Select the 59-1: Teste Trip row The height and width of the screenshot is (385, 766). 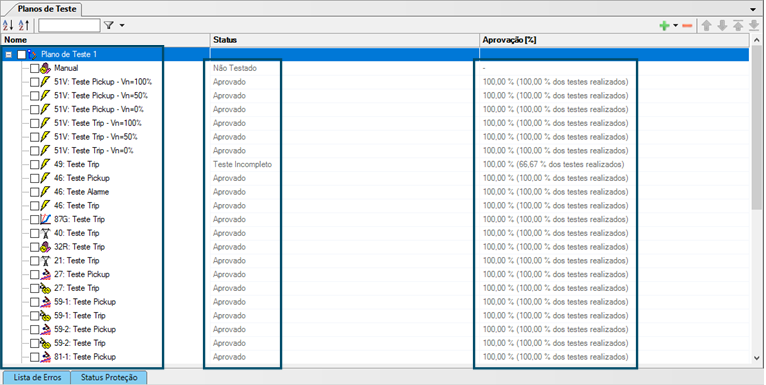[x=80, y=316]
